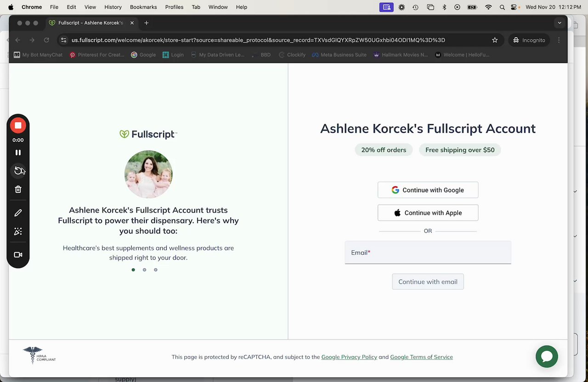Image resolution: width=588 pixels, height=382 pixels.
Task: Delete the recording with the trash icon
Action: click(x=18, y=189)
